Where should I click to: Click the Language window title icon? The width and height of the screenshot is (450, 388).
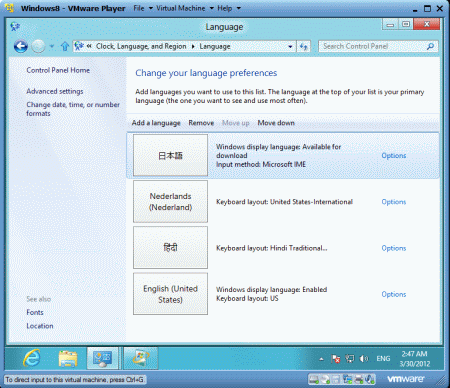[15, 26]
